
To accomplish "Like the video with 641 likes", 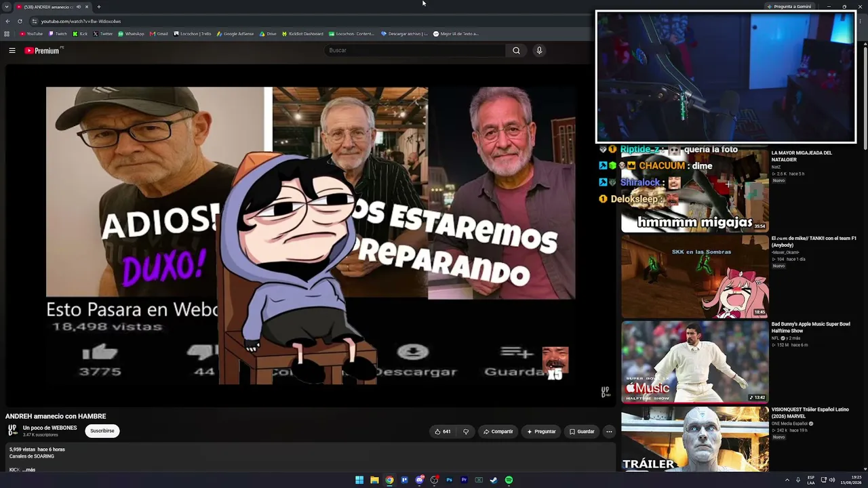I will (443, 432).
